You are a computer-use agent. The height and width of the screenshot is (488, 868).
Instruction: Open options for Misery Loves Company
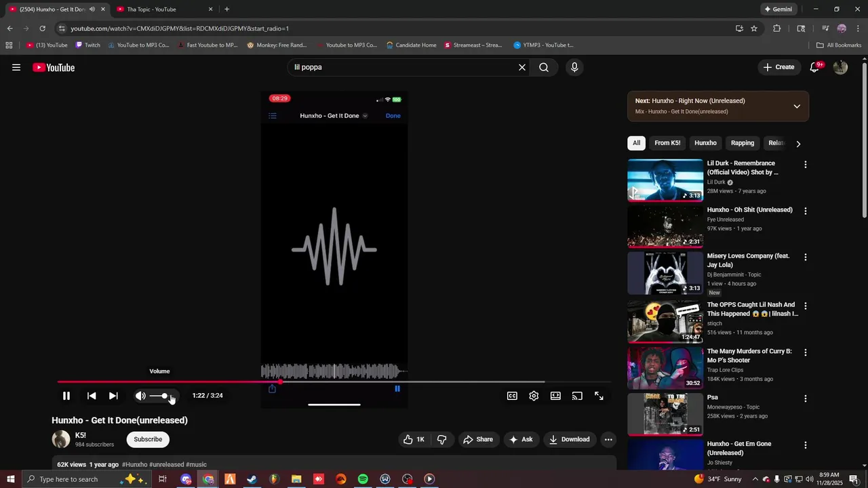[x=806, y=258]
